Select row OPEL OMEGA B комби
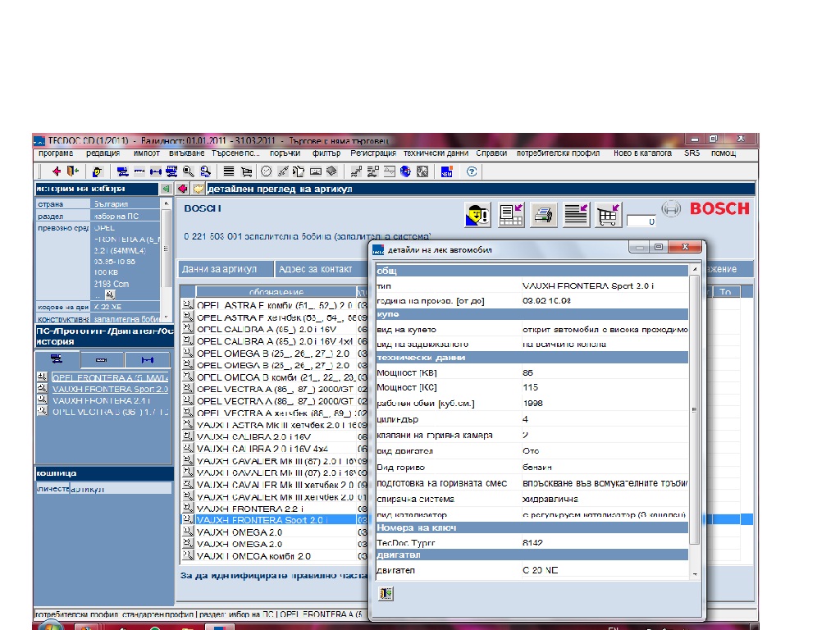Image resolution: width=840 pixels, height=630 pixels. [x=275, y=377]
